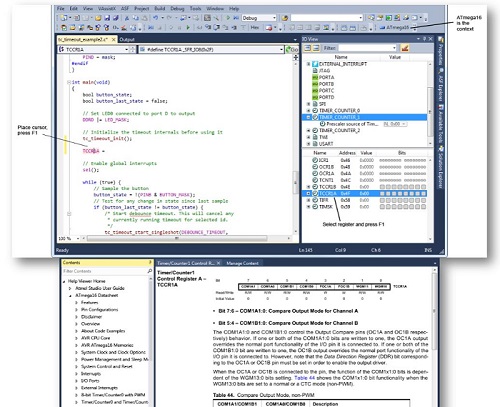This screenshot has width=500, height=407.
Task: Follow the Table 44 link
Action: pyautogui.click(x=304, y=378)
